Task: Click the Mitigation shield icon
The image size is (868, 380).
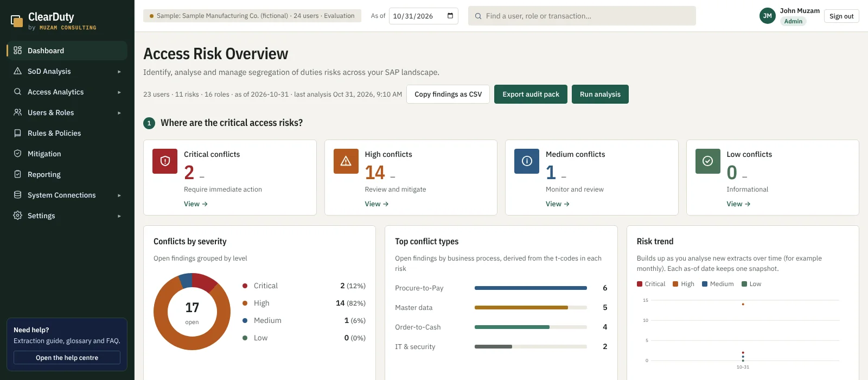Action: (x=17, y=154)
